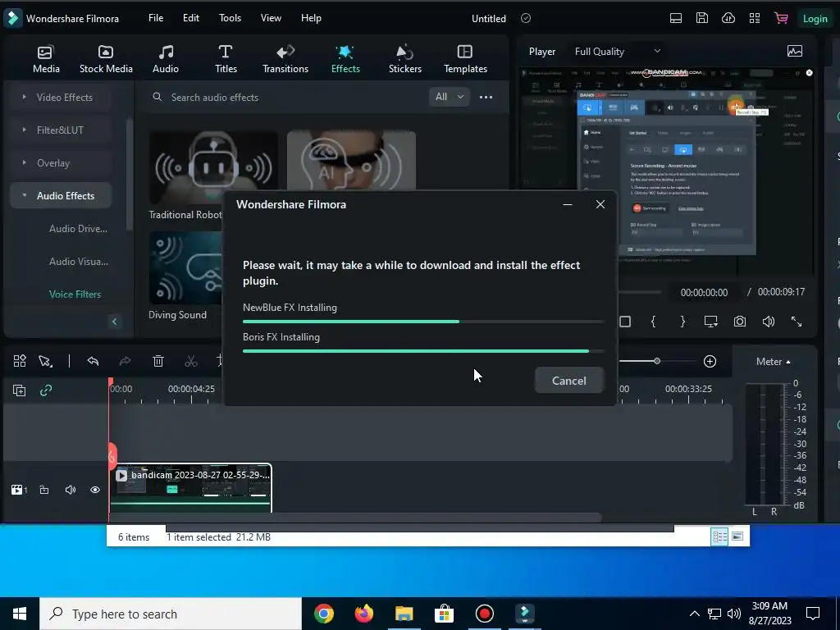Add a new track icon
The width and height of the screenshot is (840, 630).
tap(19, 390)
